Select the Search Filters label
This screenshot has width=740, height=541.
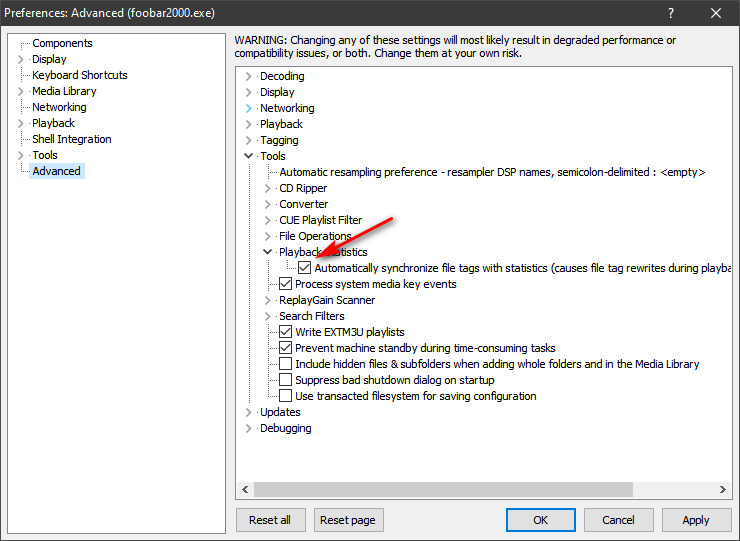[312, 316]
